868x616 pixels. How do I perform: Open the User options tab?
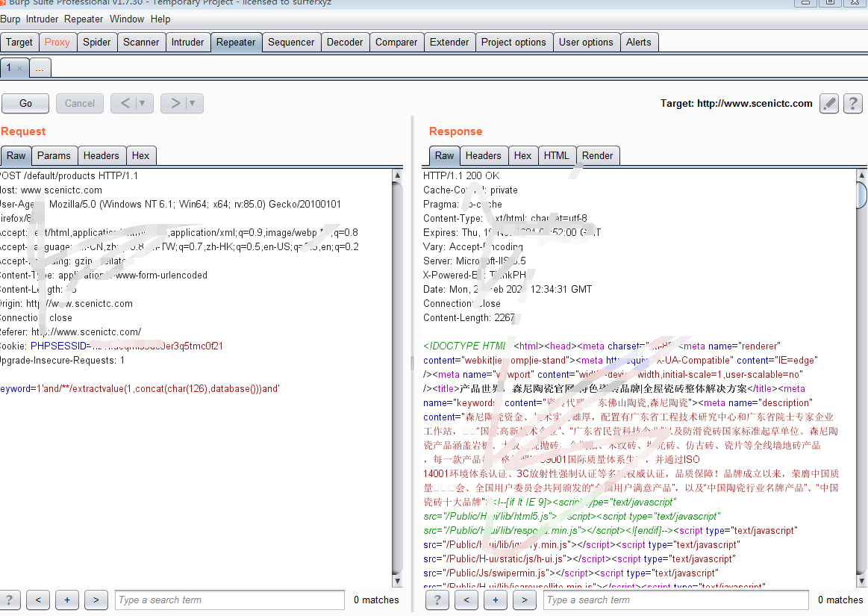click(586, 42)
